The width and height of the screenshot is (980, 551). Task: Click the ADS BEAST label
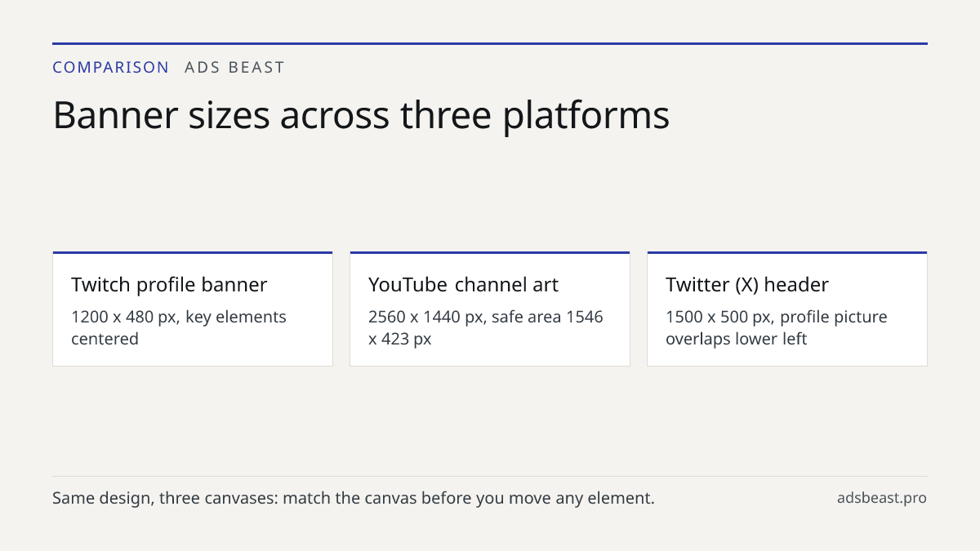(x=235, y=68)
